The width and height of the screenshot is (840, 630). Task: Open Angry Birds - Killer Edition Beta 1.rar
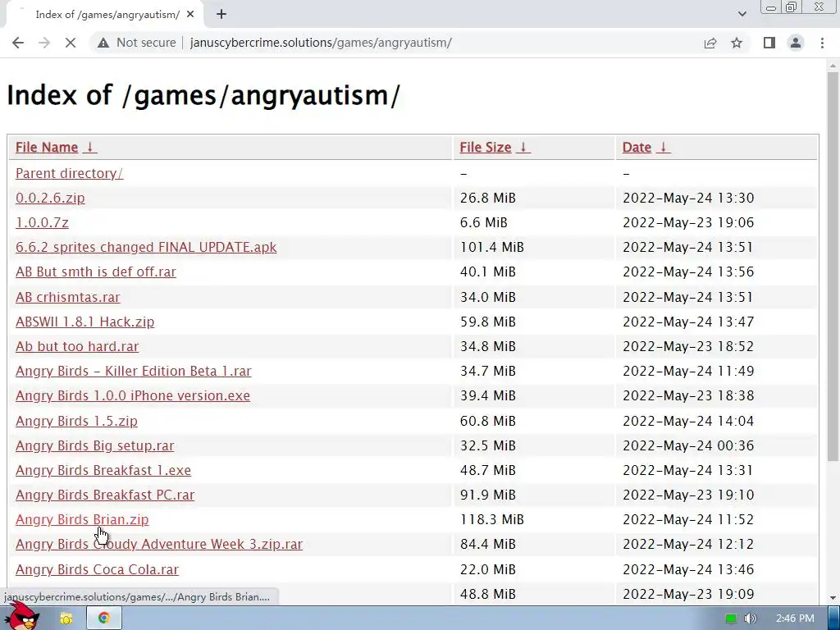tap(134, 371)
